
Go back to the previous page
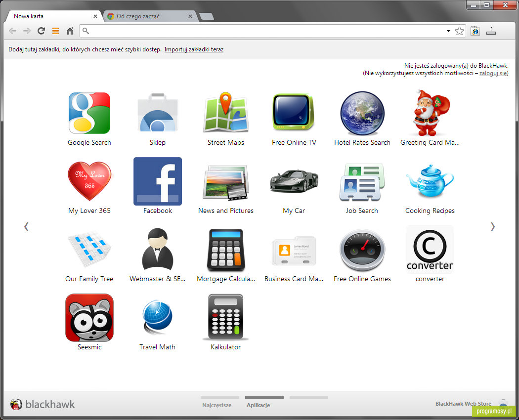pyautogui.click(x=12, y=31)
